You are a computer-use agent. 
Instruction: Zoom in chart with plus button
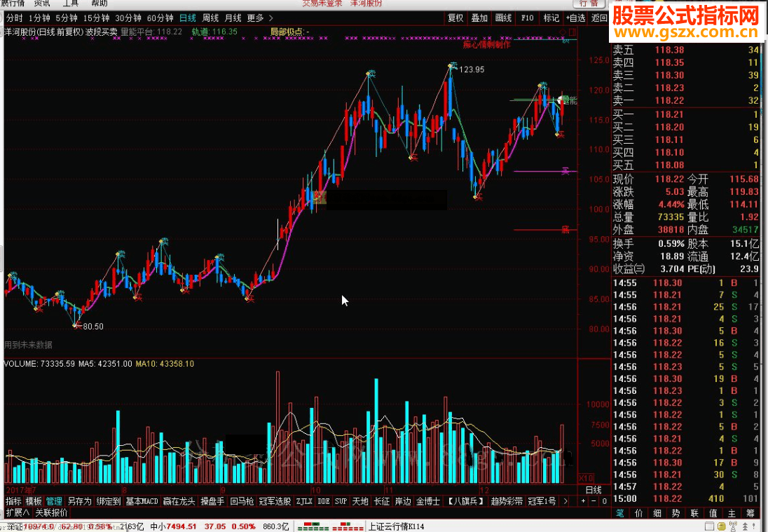tap(583, 501)
